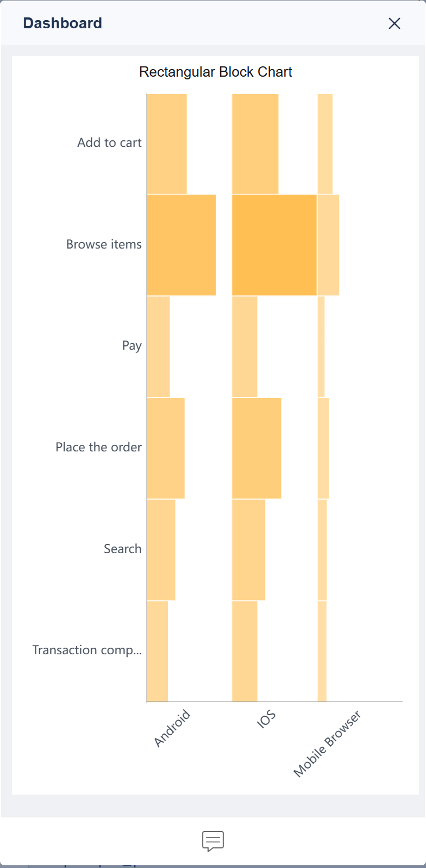Close the Dashboard panel

coord(394,23)
